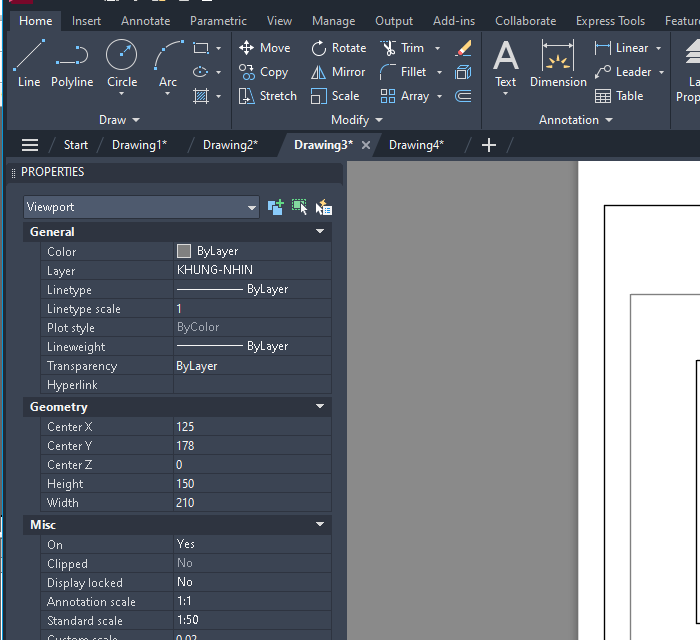Open the Parametric ribbon tab
The width and height of the screenshot is (700, 640).
point(218,21)
